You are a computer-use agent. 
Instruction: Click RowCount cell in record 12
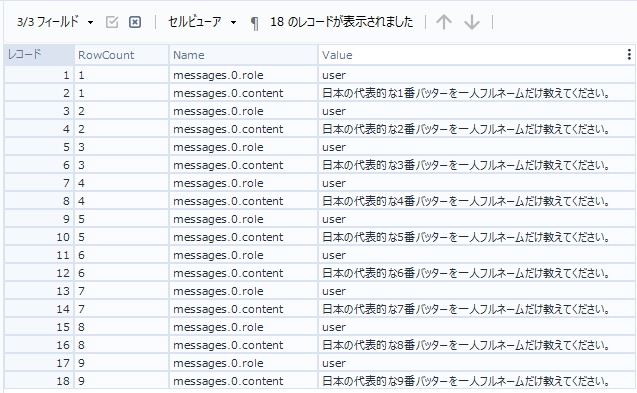coord(121,273)
